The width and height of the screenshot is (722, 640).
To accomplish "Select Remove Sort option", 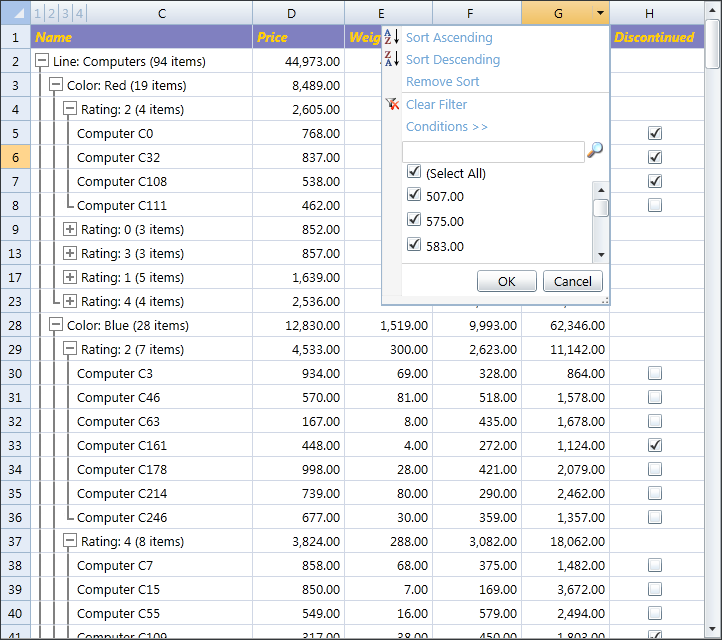I will point(442,81).
